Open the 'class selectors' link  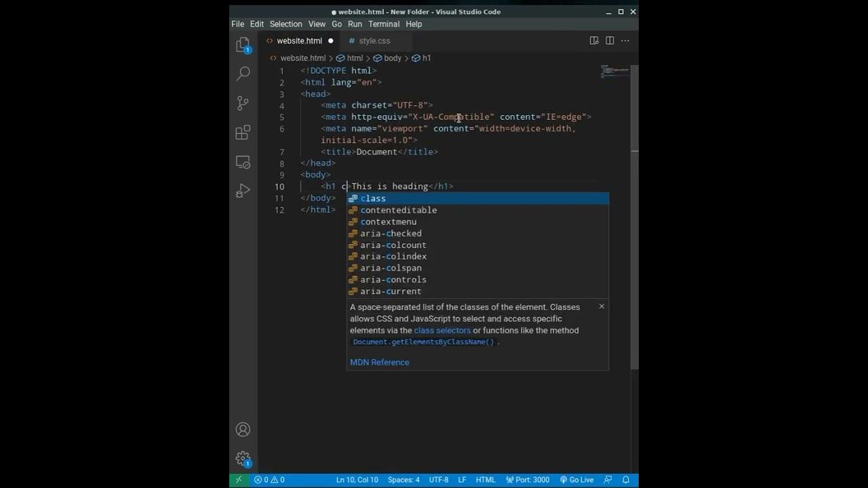pyautogui.click(x=442, y=330)
